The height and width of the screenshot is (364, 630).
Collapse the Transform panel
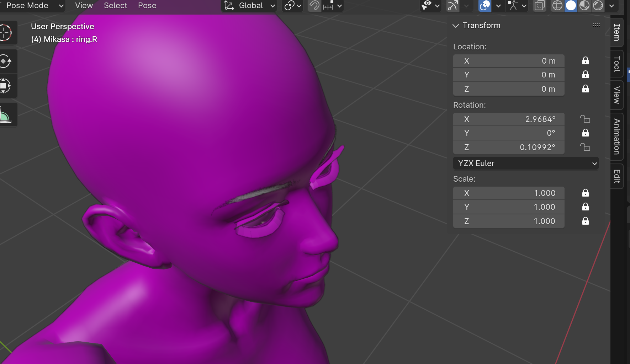(x=456, y=26)
